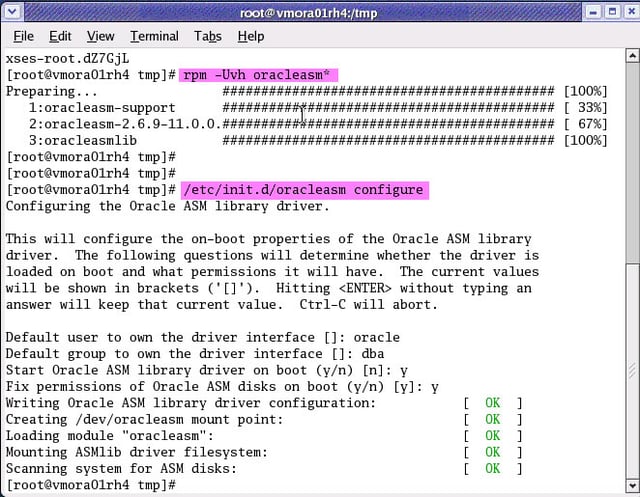Click the 'dba' default group answer
This screenshot has width=640, height=497.
(373, 354)
